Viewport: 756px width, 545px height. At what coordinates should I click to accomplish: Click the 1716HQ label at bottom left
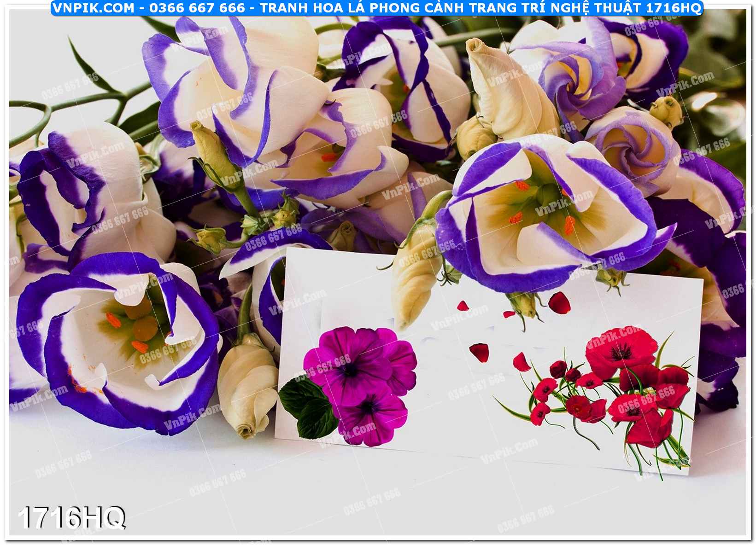click(x=71, y=517)
